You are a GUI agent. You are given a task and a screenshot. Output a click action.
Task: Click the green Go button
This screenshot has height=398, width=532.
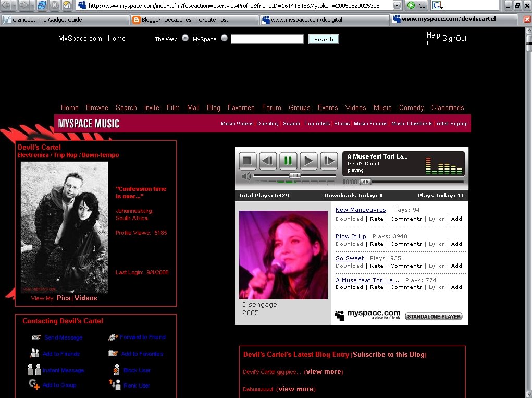[417, 5]
